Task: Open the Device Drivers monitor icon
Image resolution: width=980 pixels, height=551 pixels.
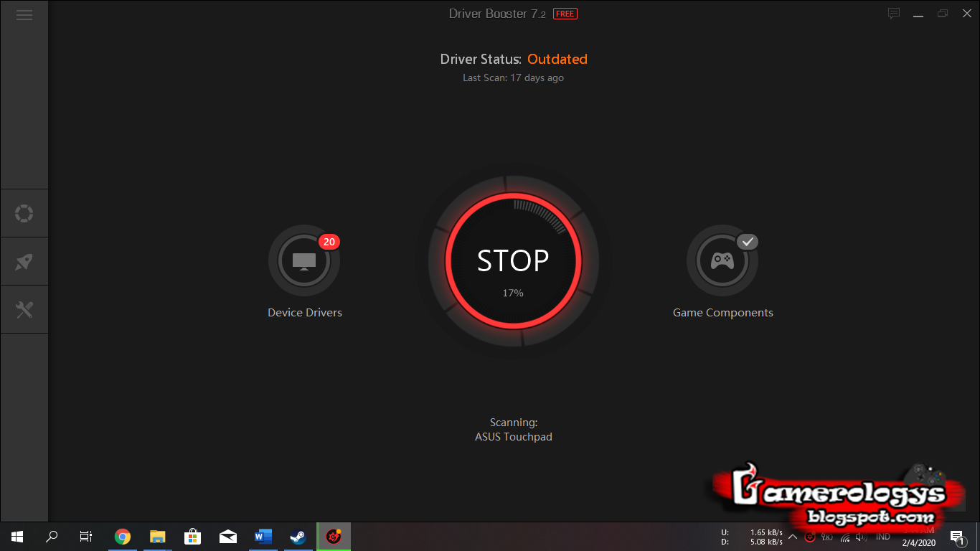Action: 304,260
